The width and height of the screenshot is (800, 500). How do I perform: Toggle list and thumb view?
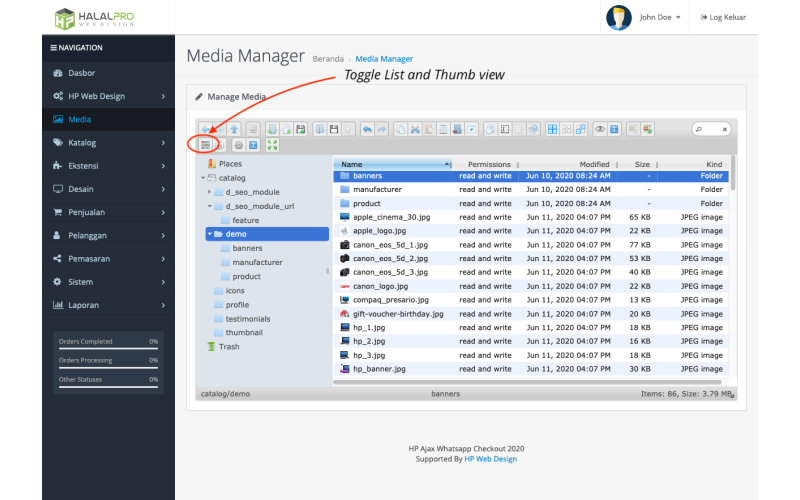pos(205,145)
